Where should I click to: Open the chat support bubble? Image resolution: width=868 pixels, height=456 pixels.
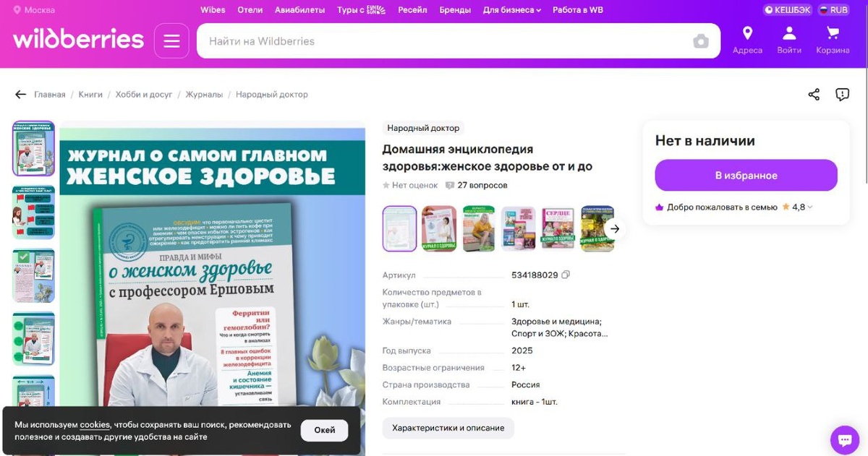(844, 439)
